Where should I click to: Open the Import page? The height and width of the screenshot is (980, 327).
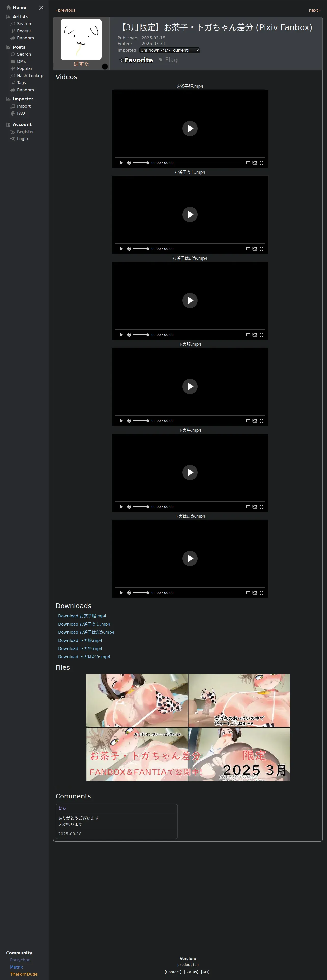coord(21,106)
